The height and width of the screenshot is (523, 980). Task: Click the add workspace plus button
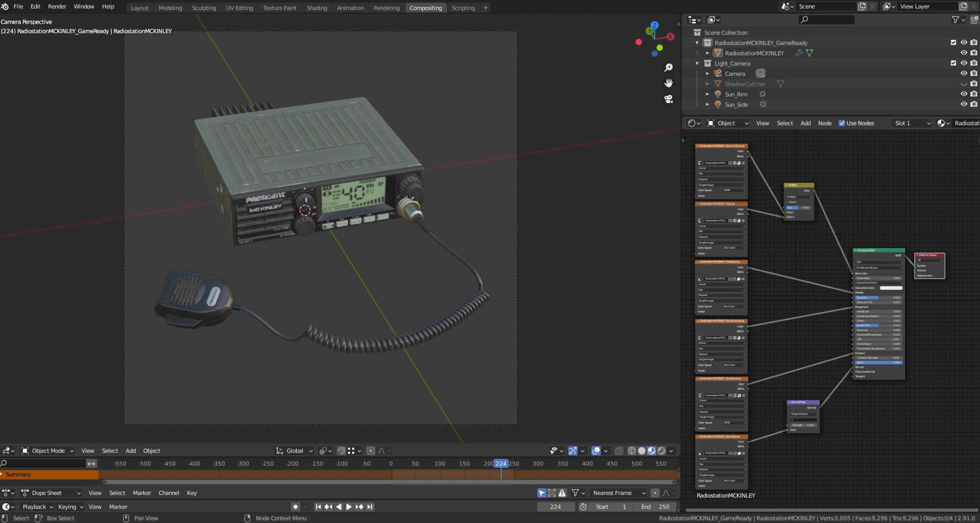point(485,8)
